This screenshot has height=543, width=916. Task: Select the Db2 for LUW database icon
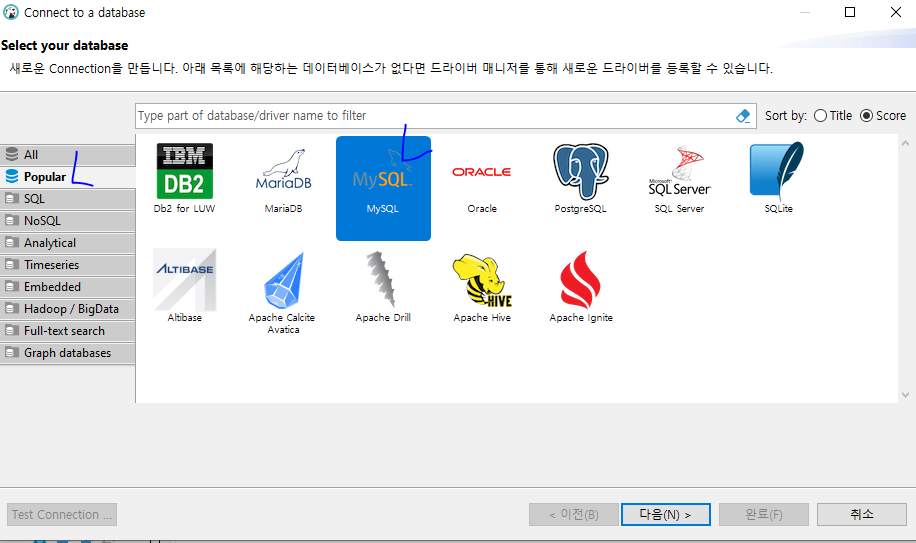click(x=185, y=172)
